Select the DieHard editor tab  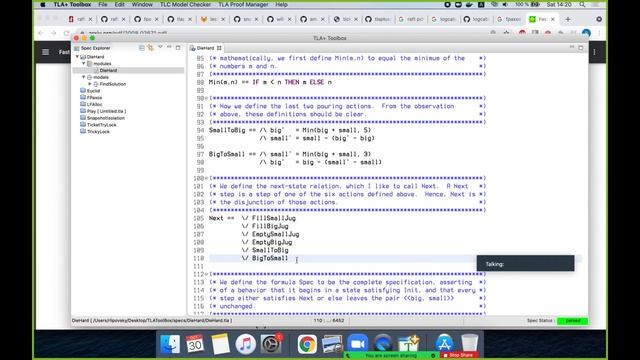206,48
